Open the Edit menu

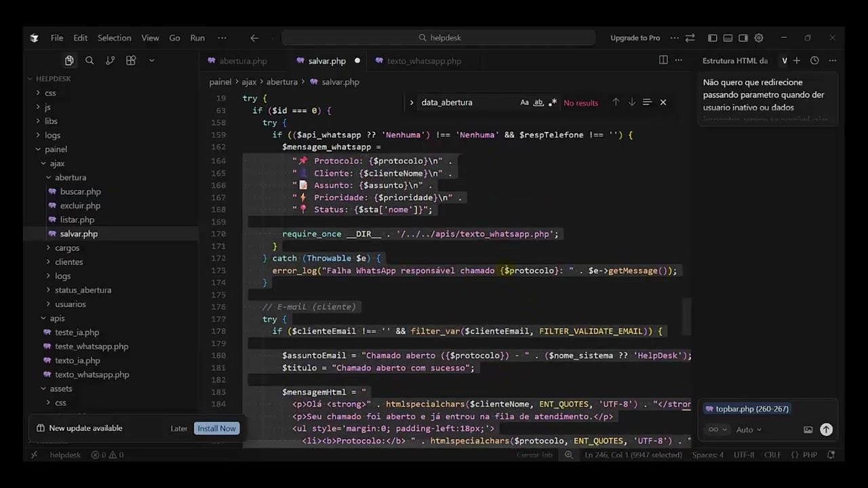81,38
